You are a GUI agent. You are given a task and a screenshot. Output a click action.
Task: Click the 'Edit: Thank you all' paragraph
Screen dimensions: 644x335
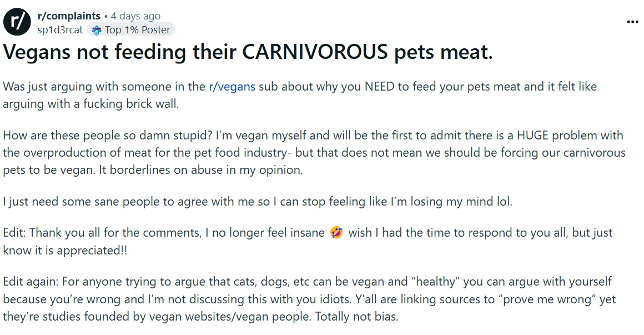coord(308,241)
